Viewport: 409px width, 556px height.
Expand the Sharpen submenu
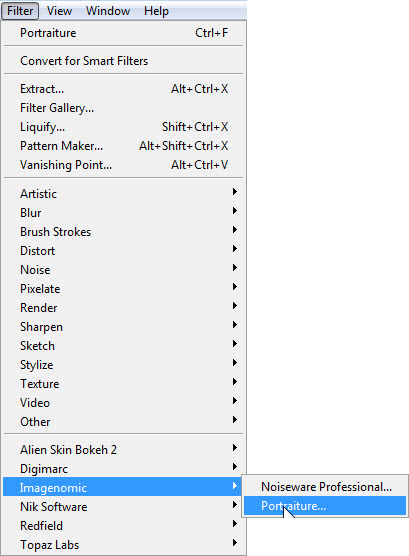123,327
